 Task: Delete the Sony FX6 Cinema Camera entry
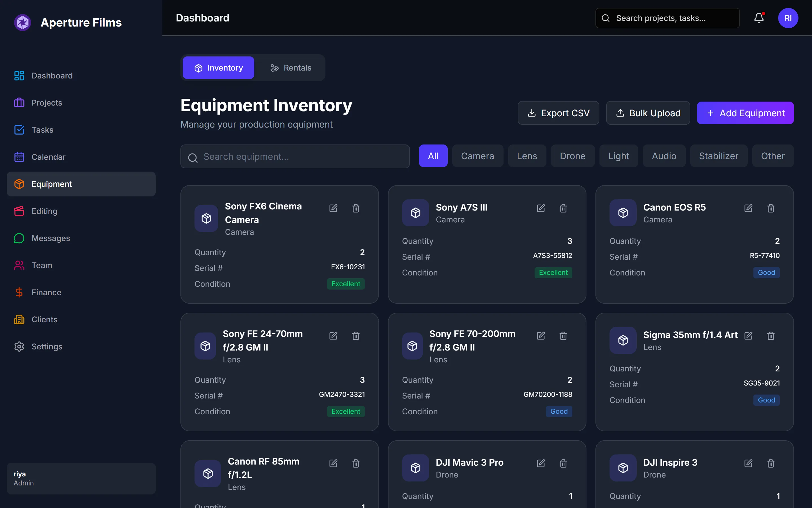click(356, 208)
